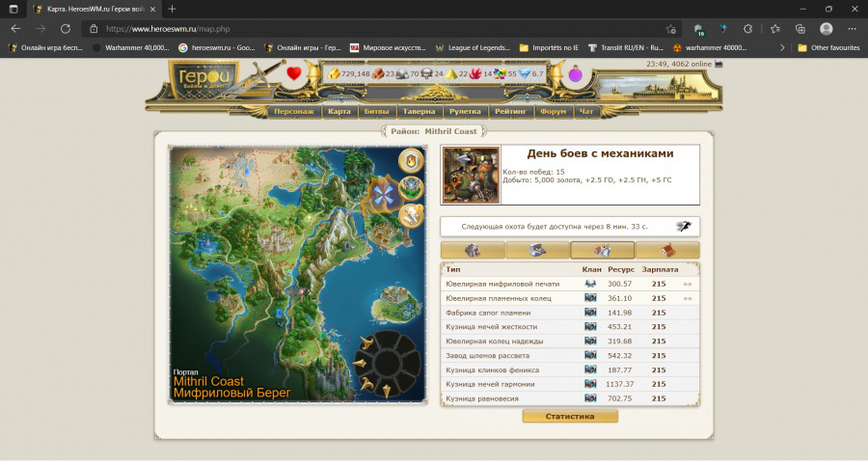Click the extension icon with 19 badge
This screenshot has height=466, width=868.
698,29
